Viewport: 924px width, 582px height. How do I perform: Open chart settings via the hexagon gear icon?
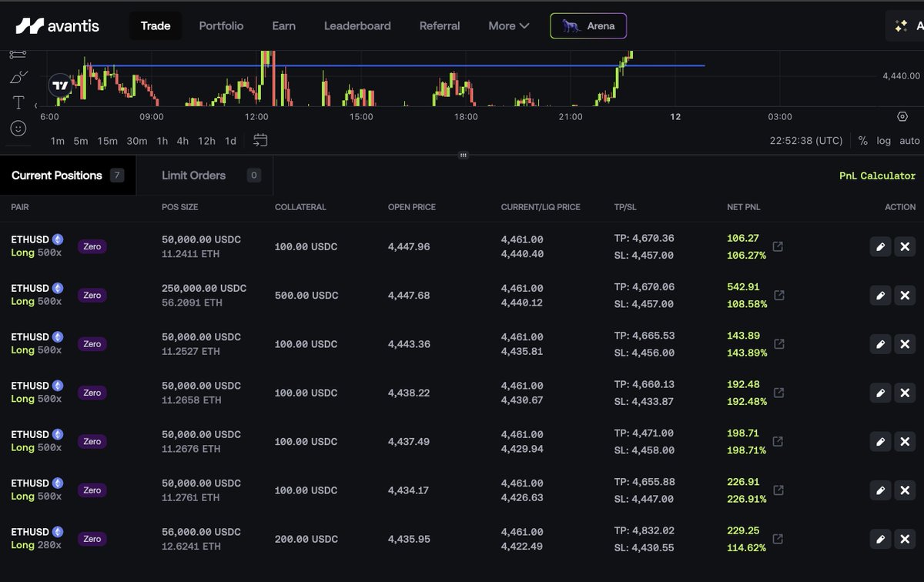pyautogui.click(x=902, y=115)
